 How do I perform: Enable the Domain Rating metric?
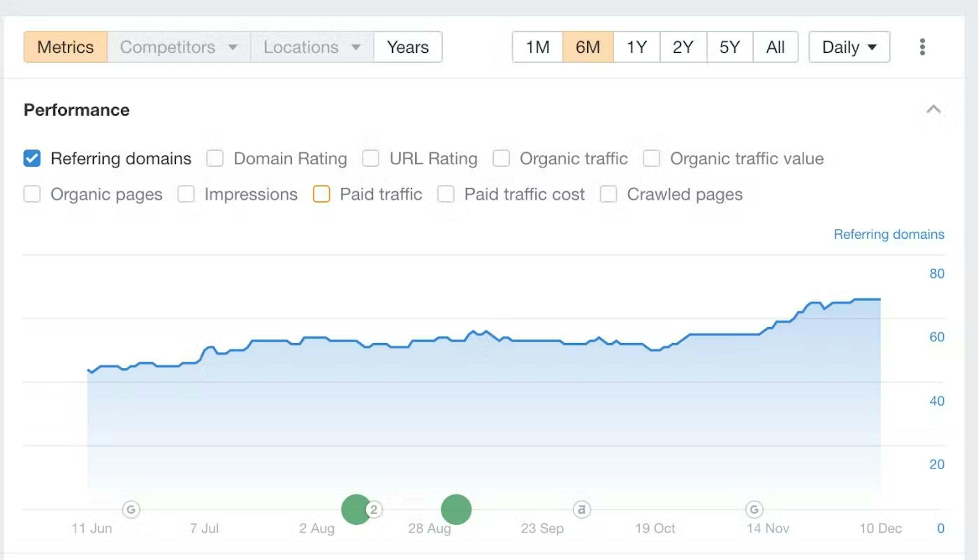[x=215, y=158]
